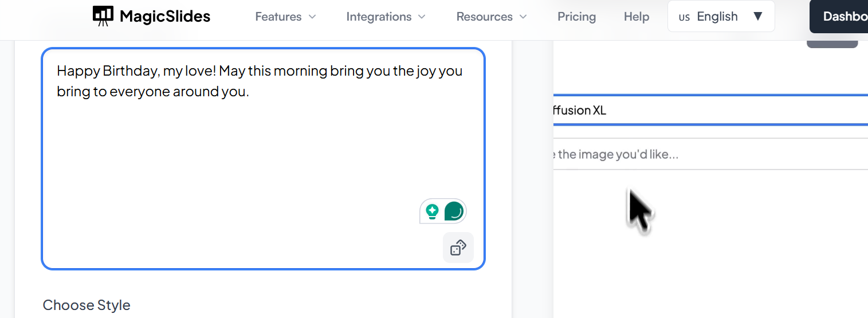Viewport: 868px width, 318px height.
Task: Go to the Help page
Action: pyautogui.click(x=636, y=17)
